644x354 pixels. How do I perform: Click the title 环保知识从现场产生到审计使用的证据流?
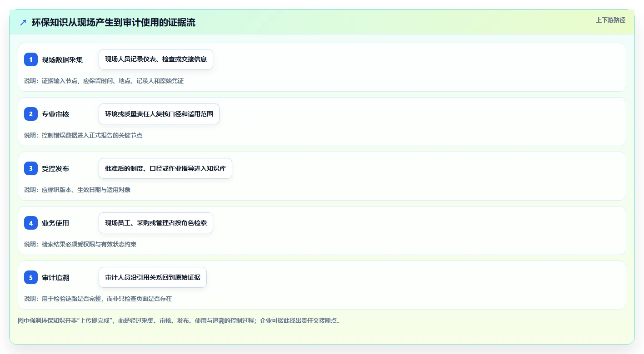pos(114,23)
